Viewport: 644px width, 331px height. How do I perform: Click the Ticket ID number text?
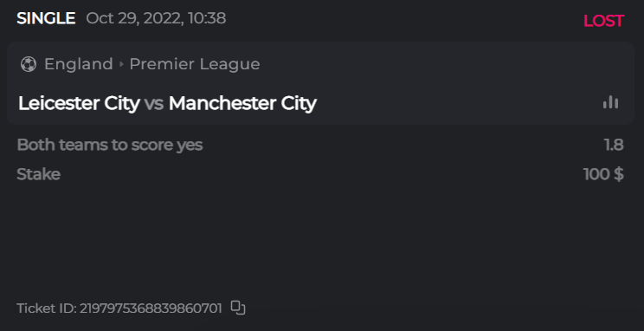tap(151, 308)
